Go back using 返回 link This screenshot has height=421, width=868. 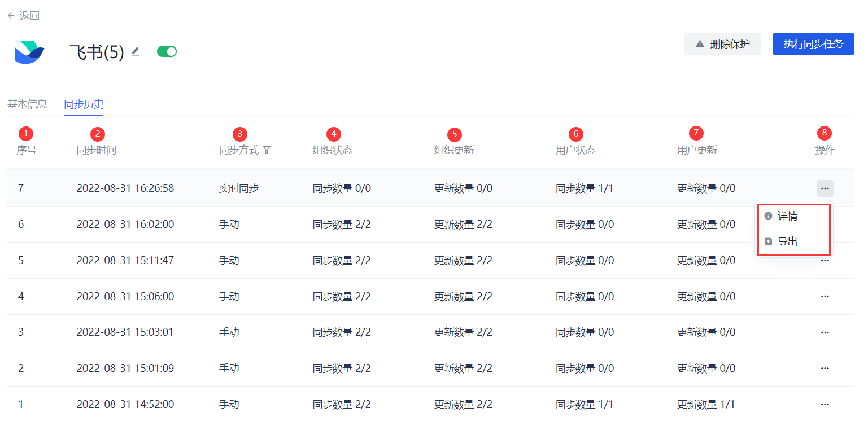(x=24, y=16)
